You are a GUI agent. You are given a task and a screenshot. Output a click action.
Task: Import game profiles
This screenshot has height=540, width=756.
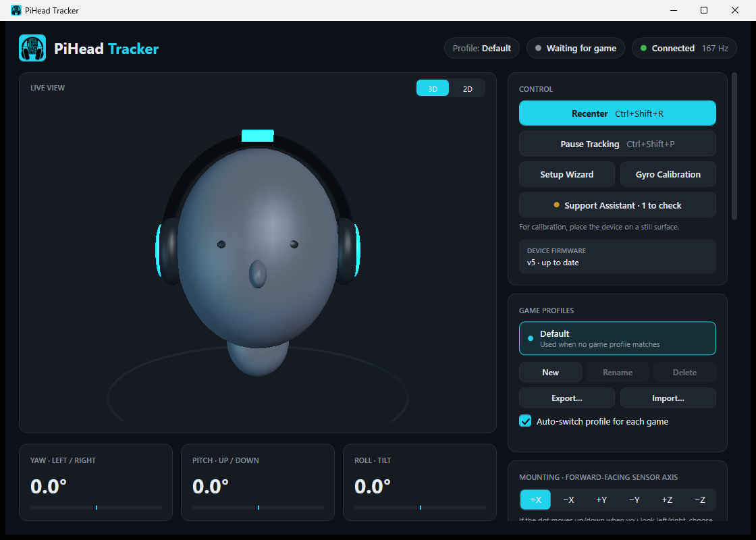pyautogui.click(x=668, y=398)
